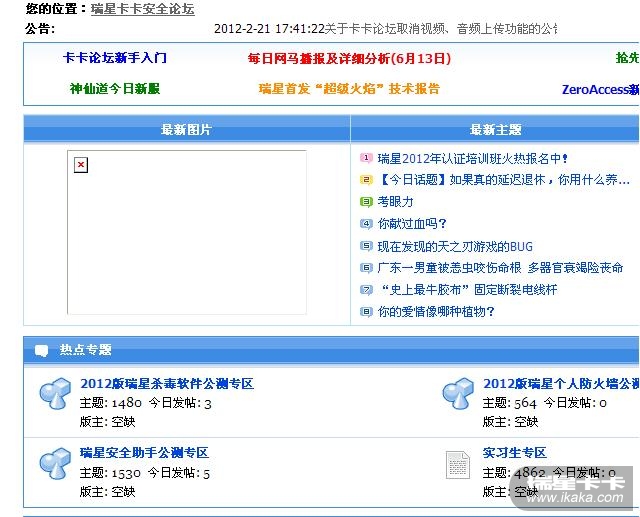The image size is (640, 517).
Task: Open forum 实习生专区
Action: click(x=515, y=453)
